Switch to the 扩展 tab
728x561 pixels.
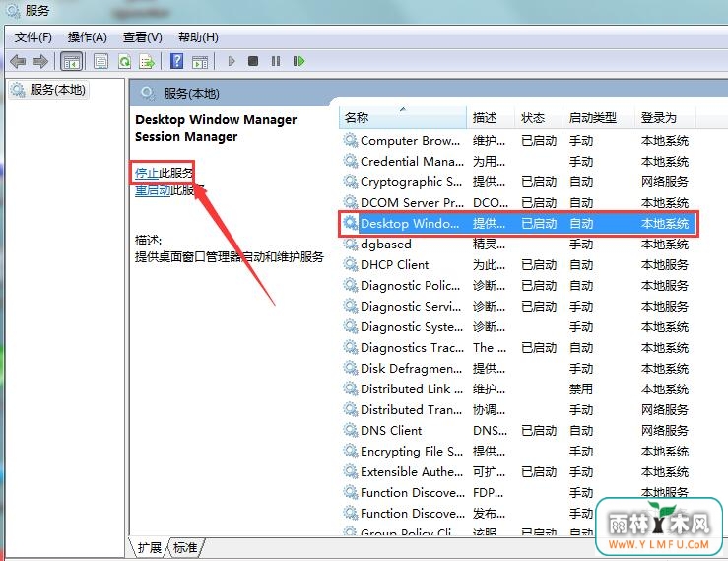[x=149, y=547]
